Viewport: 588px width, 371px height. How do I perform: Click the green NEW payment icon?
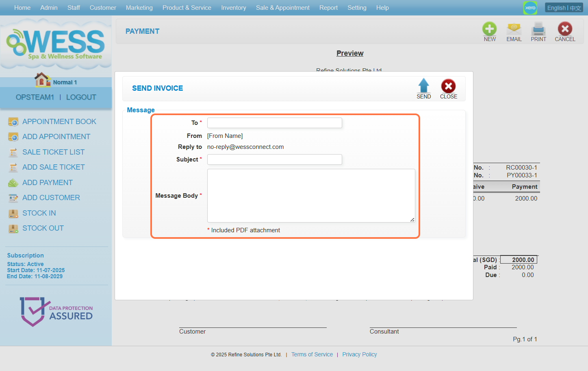pyautogui.click(x=489, y=29)
